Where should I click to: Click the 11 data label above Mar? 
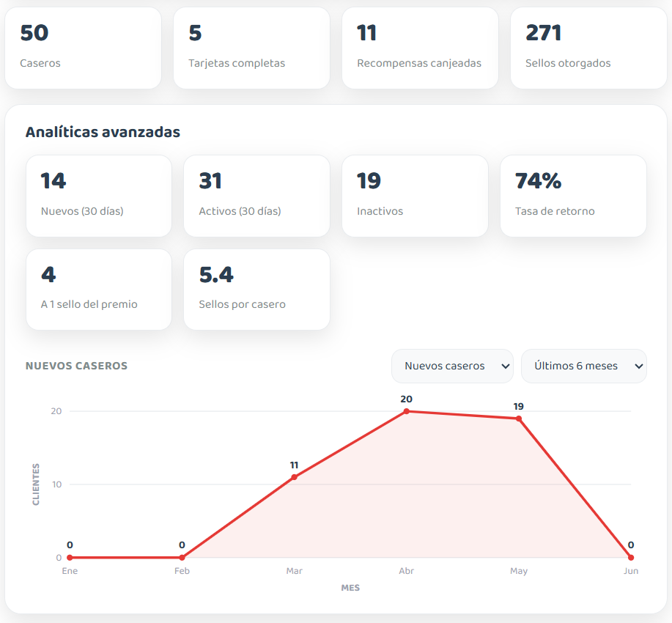coord(294,465)
